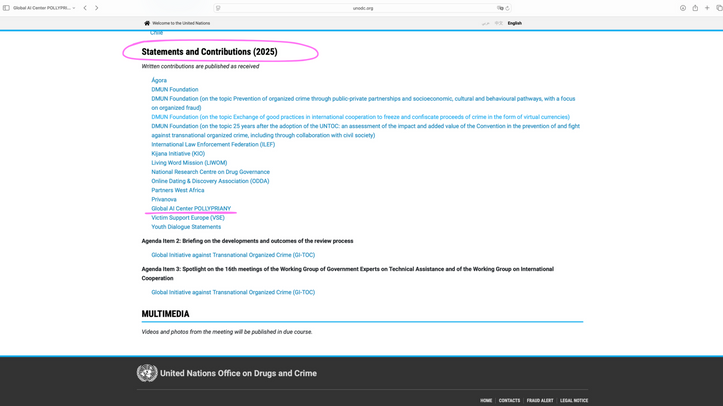Go forward to next page

[96, 8]
